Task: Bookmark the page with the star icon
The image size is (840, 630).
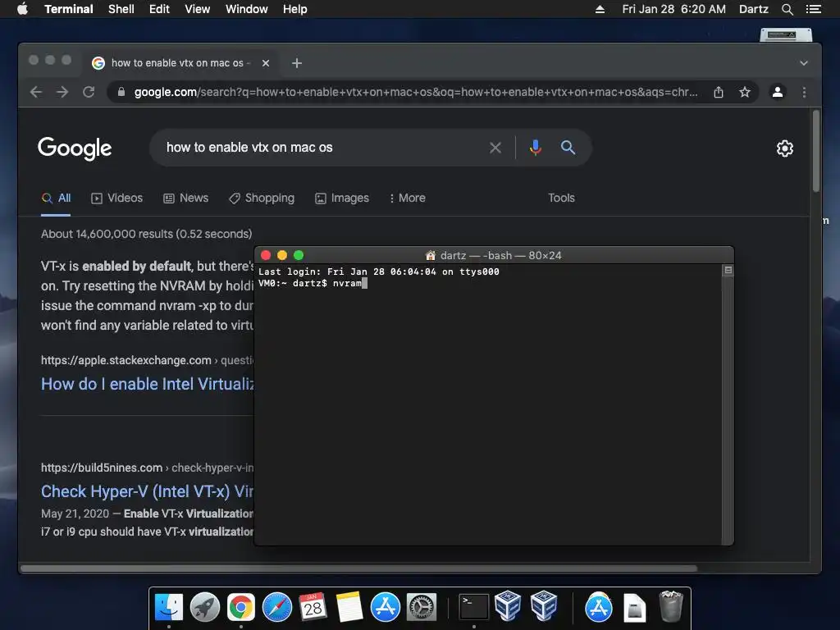Action: coord(745,92)
